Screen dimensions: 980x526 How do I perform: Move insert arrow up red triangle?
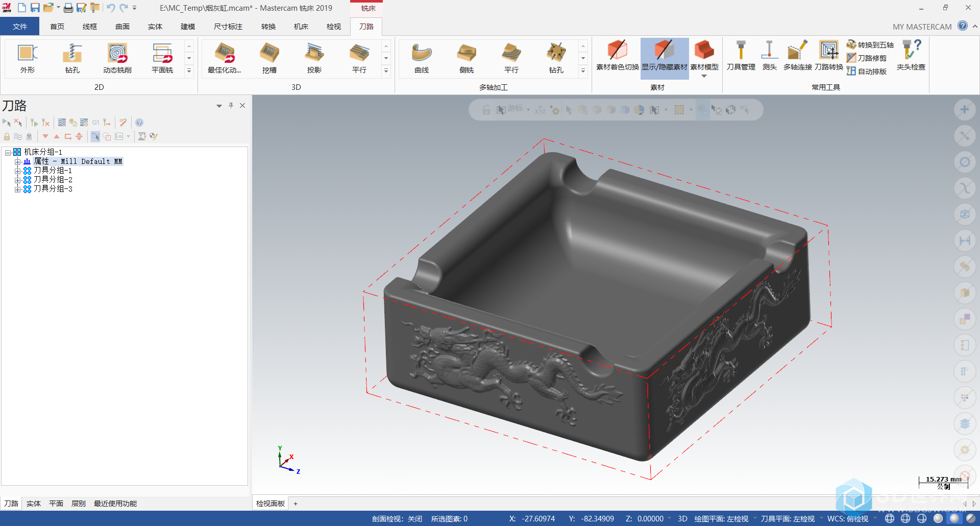tap(57, 136)
